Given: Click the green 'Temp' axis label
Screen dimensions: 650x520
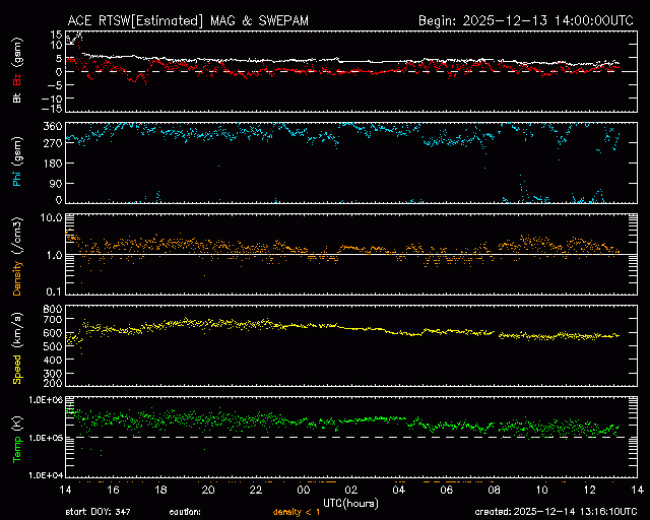Looking at the screenshot, I should (17, 449).
